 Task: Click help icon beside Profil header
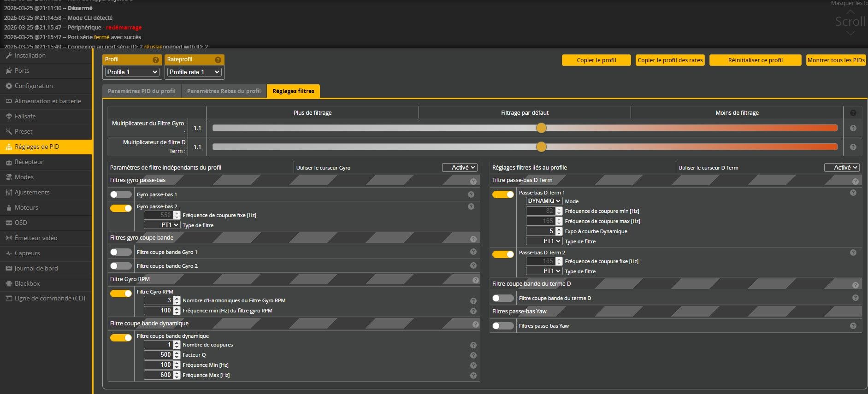point(156,60)
